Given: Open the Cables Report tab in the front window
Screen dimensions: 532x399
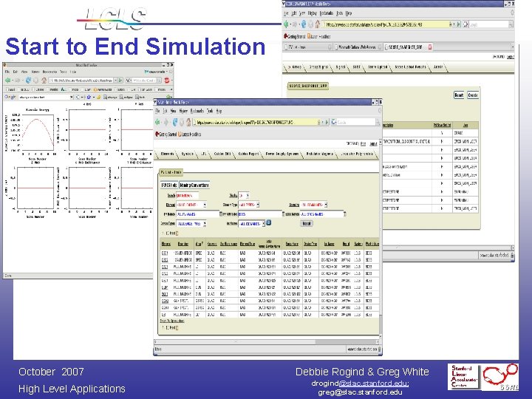Looking at the screenshot, I should [x=248, y=154].
